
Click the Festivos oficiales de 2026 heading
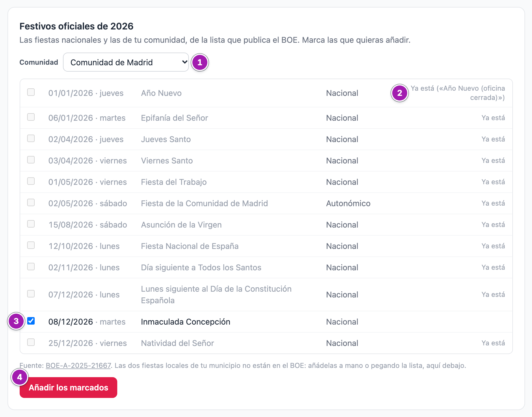coord(77,26)
